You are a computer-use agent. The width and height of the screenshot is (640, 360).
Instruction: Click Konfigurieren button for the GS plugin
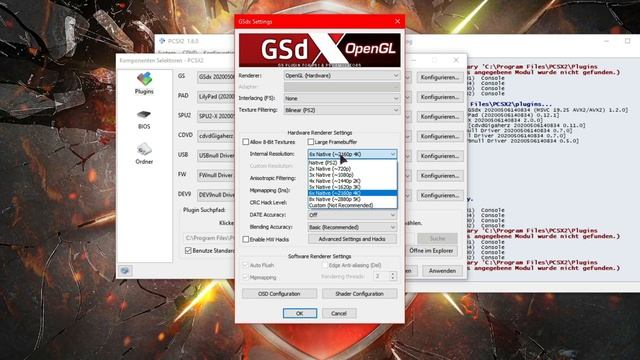click(440, 78)
